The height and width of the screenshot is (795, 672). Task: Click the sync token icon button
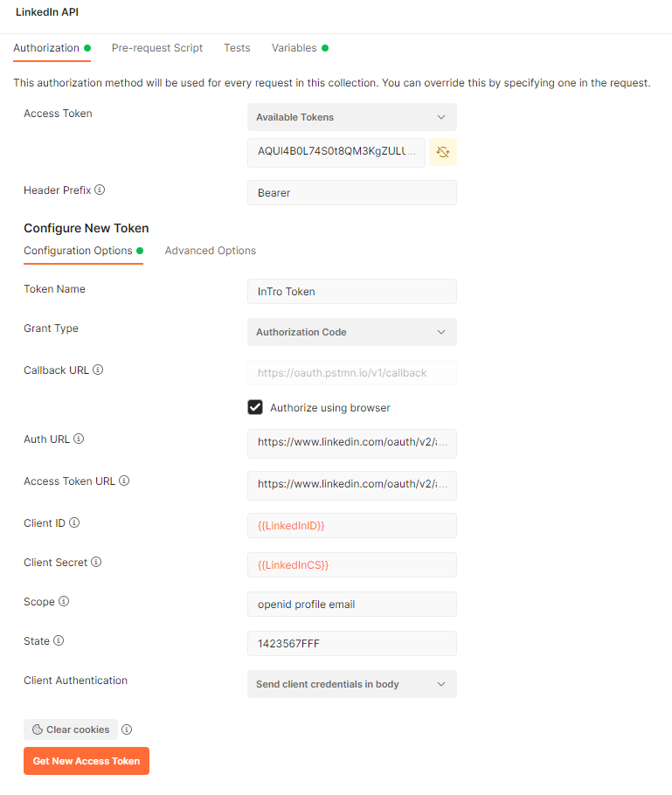[443, 152]
